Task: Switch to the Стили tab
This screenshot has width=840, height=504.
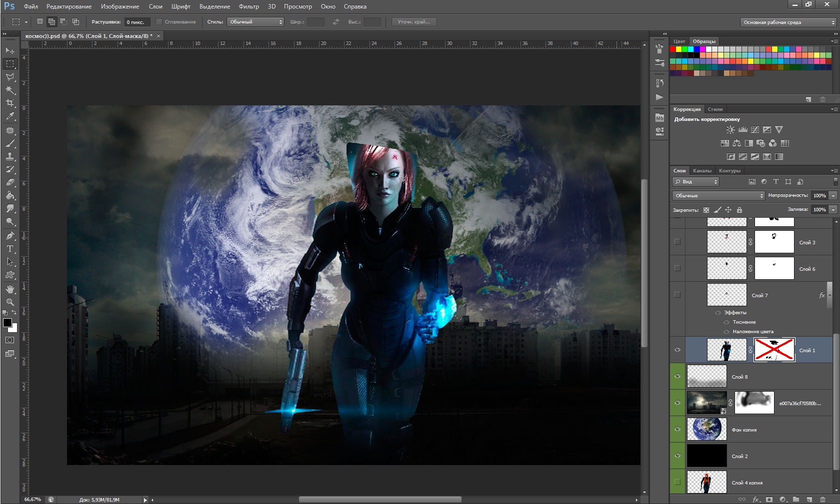Action: point(715,109)
